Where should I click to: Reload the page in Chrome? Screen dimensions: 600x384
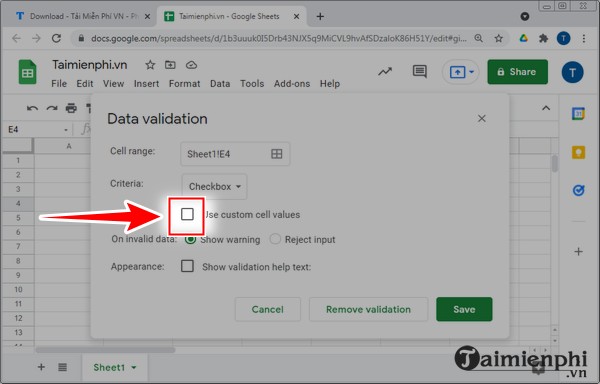click(x=57, y=38)
